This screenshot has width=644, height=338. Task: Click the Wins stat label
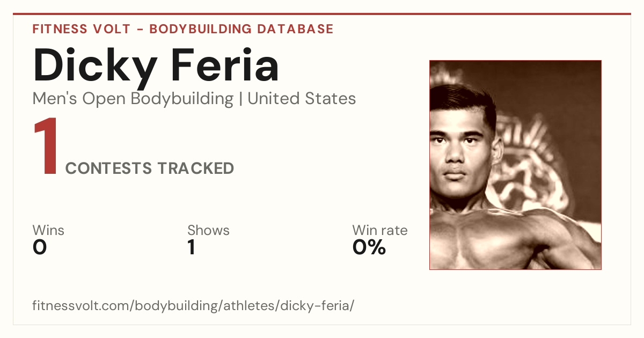tap(48, 230)
